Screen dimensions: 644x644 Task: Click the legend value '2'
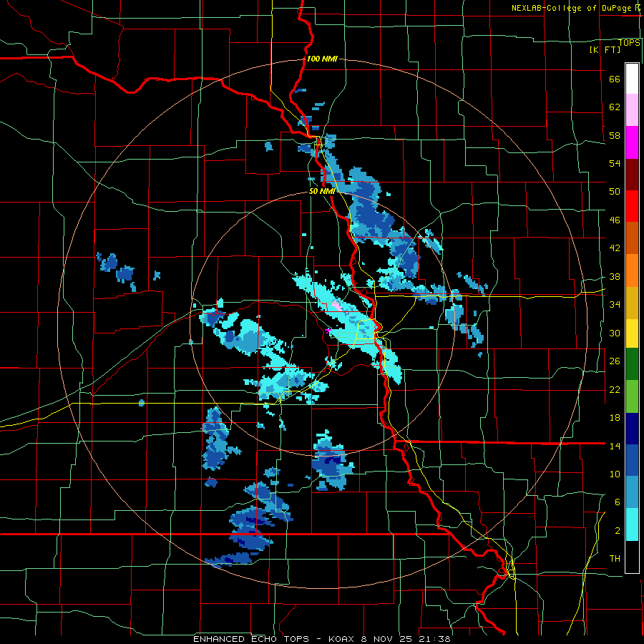[x=617, y=531]
